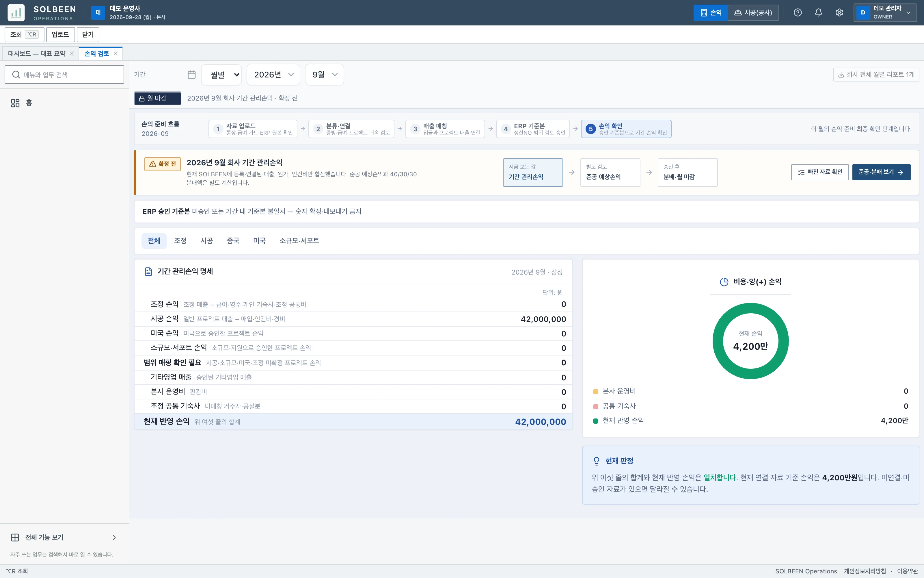Click the yellow 본사 운영비 legend swatch
924x578 pixels.
click(596, 391)
